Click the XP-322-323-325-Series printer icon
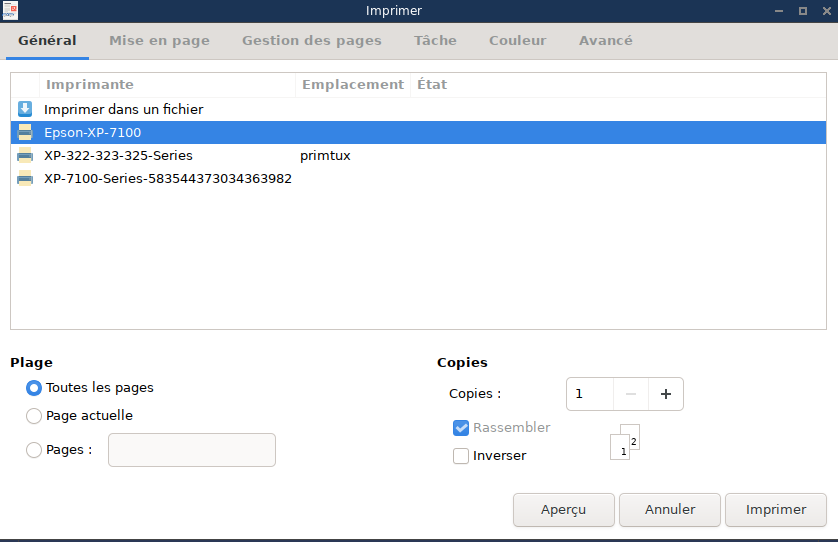Viewport: 838px width, 542px height. click(x=25, y=156)
